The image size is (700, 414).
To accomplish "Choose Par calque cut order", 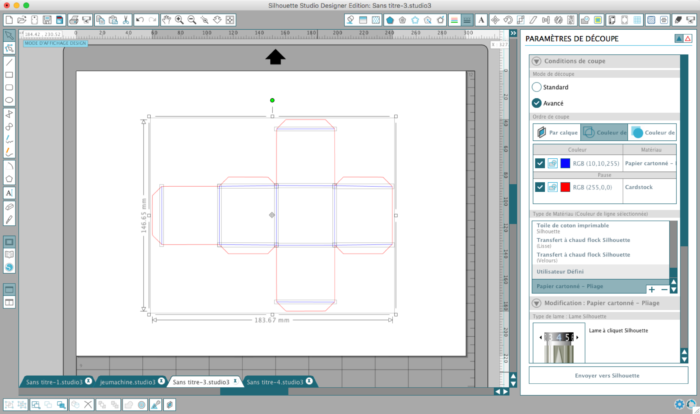I will pyautogui.click(x=557, y=133).
